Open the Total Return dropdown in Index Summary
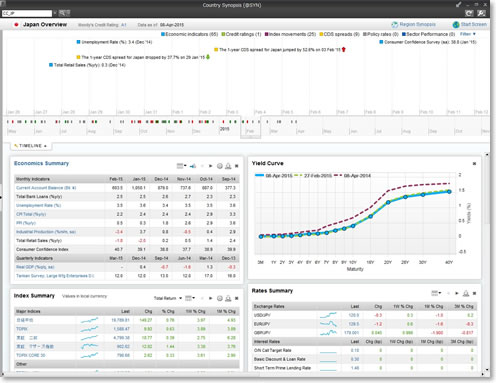498x383 pixels. point(168,298)
